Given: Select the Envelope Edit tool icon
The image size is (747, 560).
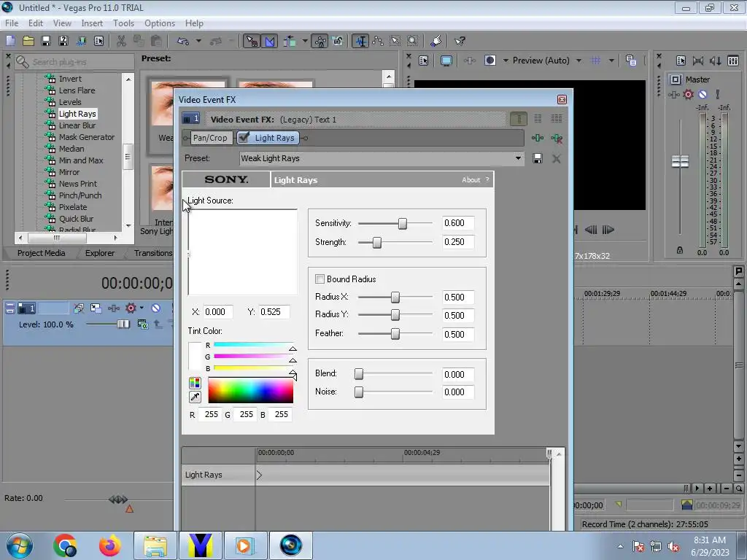Looking at the screenshot, I should point(378,41).
